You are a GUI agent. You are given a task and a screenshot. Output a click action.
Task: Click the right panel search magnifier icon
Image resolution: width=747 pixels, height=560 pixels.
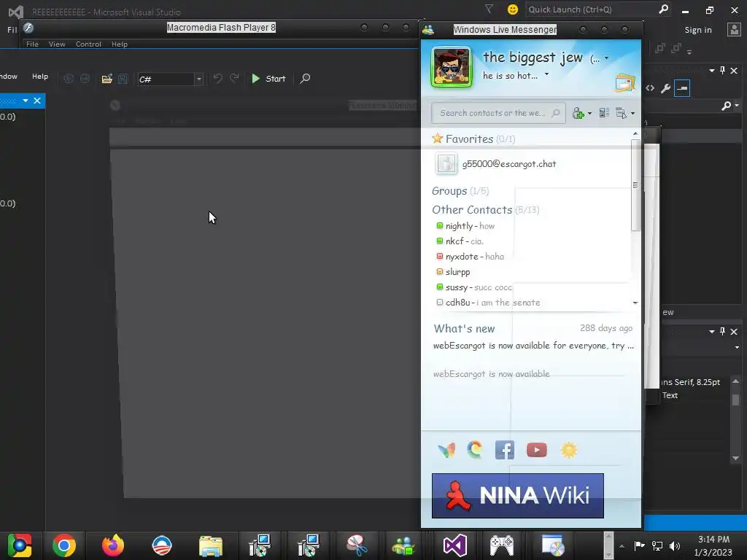point(726,106)
